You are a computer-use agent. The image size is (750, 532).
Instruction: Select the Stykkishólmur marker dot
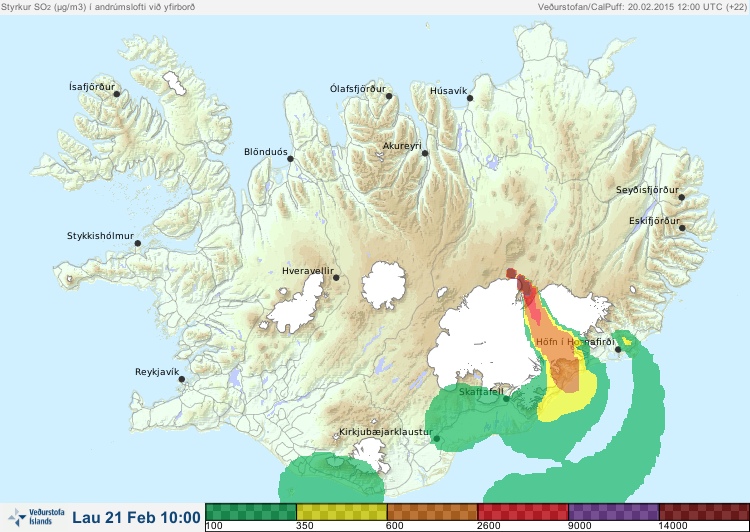(x=138, y=244)
